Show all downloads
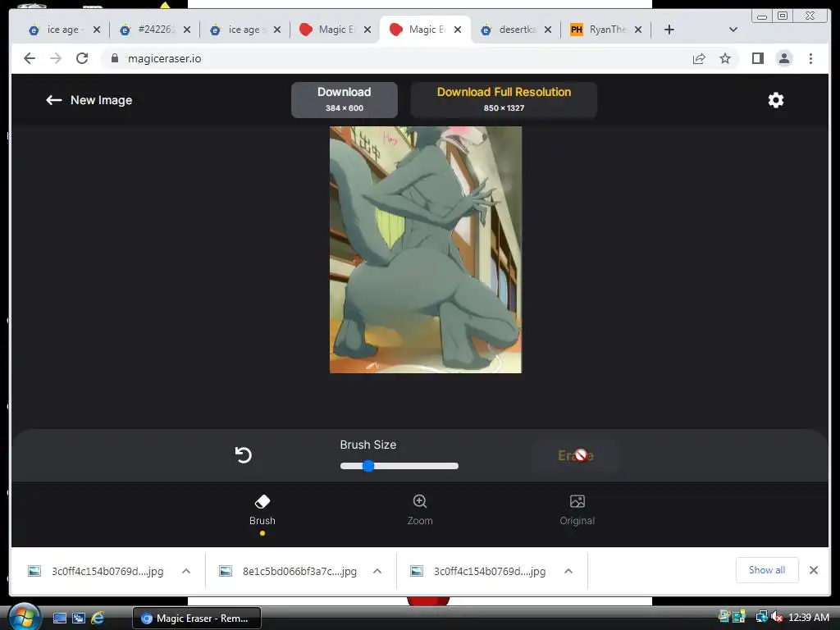This screenshot has height=630, width=840. 767,570
